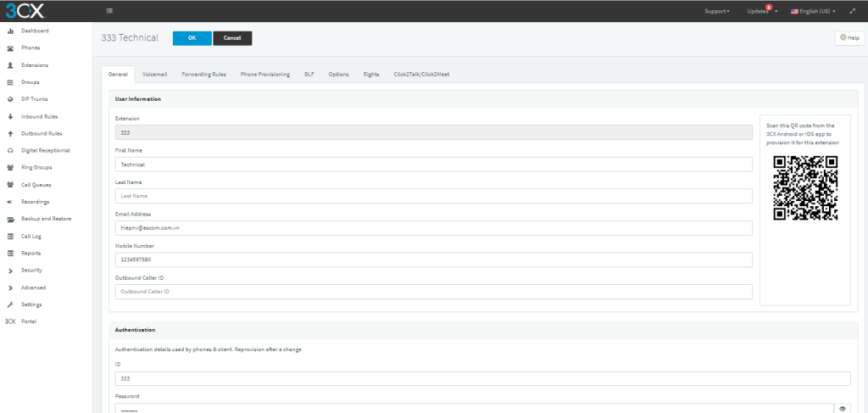Click the Extensions person icon in sidebar
Viewport: 868px width, 413px height.
[x=10, y=65]
